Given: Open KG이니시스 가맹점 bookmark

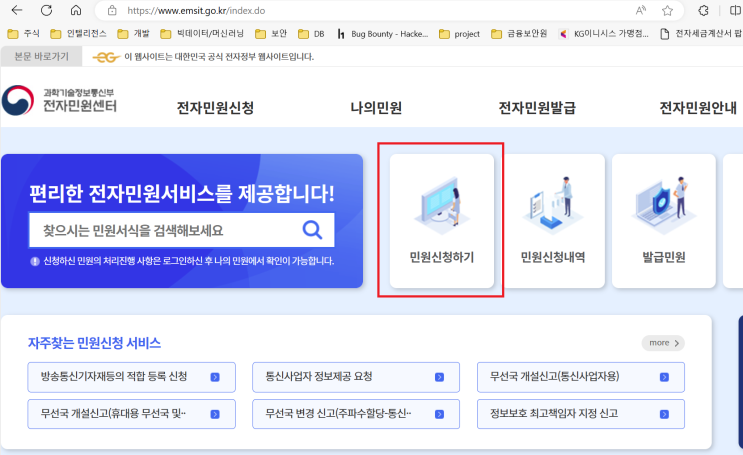Looking at the screenshot, I should coord(604,34).
